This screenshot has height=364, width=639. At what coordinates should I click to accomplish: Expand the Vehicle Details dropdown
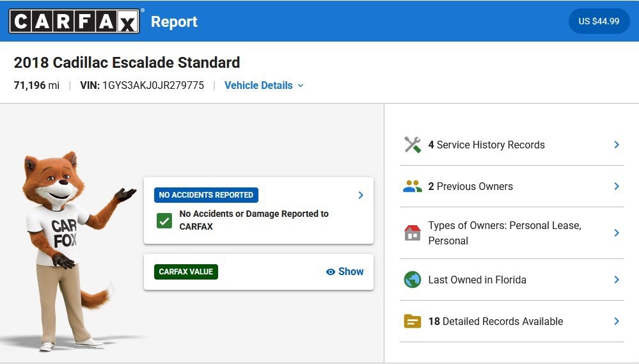[264, 85]
